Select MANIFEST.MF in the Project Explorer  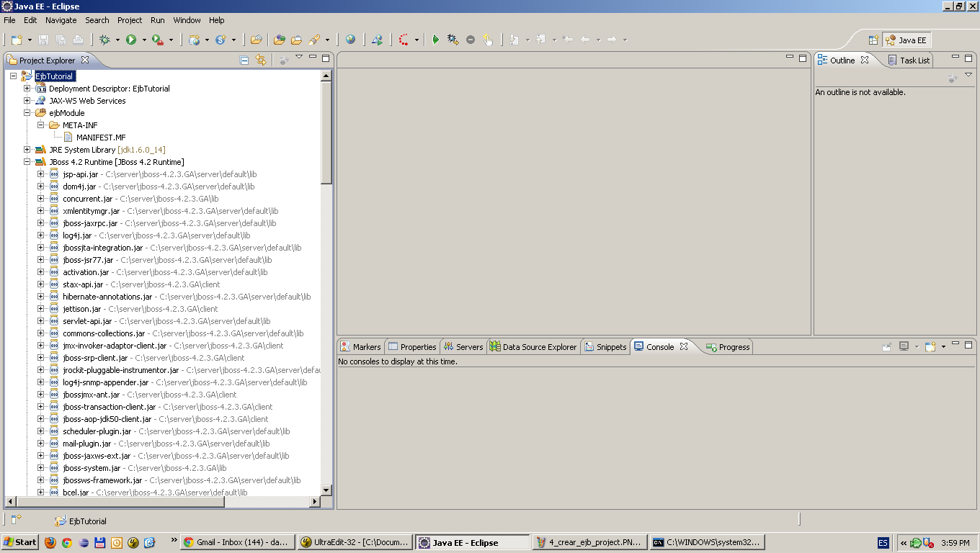(x=100, y=137)
